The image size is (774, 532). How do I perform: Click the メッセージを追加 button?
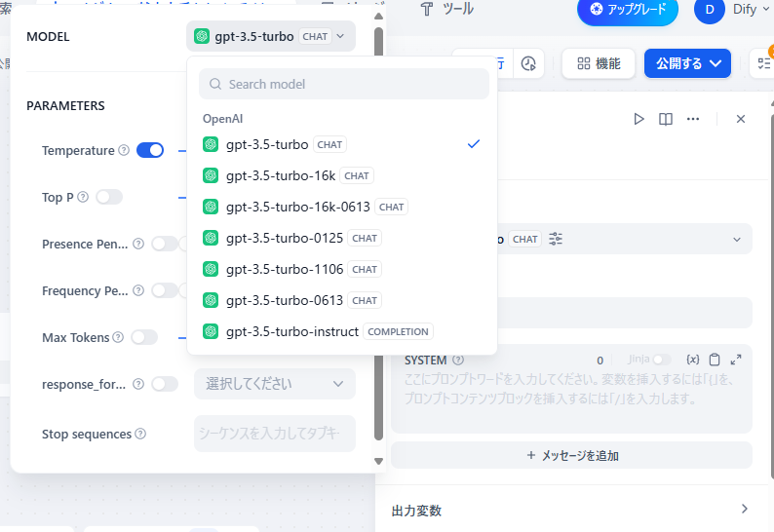(x=571, y=455)
